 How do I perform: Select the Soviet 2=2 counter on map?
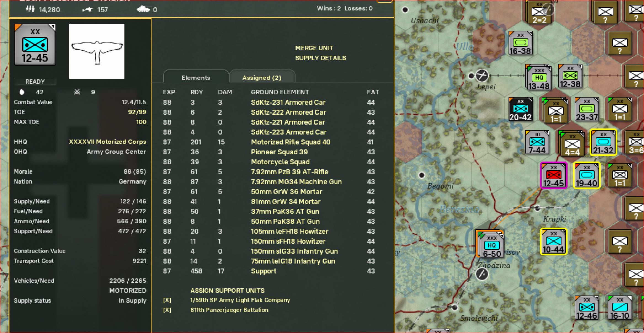(539, 13)
